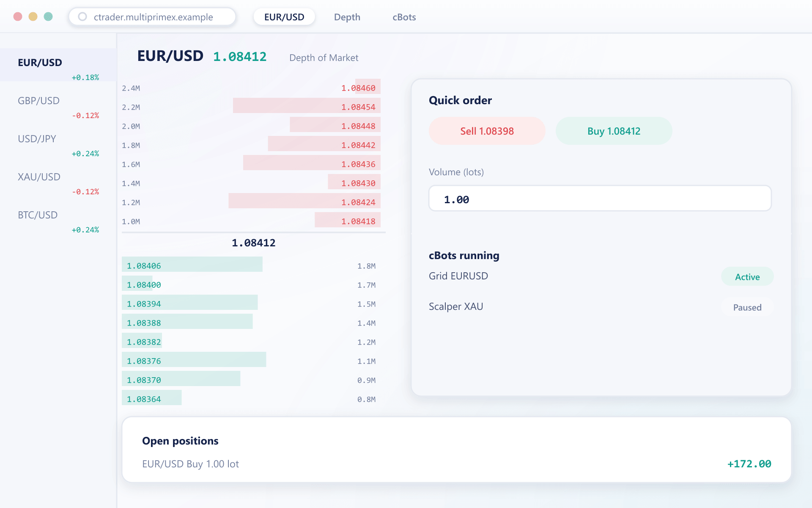The image size is (812, 508).
Task: Select the Grid EURUSD cBot row
Action: point(601,276)
